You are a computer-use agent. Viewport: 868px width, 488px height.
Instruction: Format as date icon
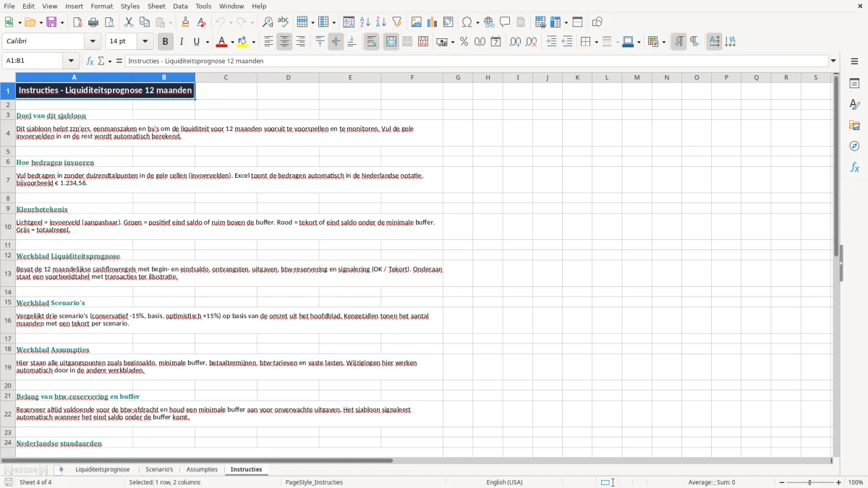coord(496,42)
